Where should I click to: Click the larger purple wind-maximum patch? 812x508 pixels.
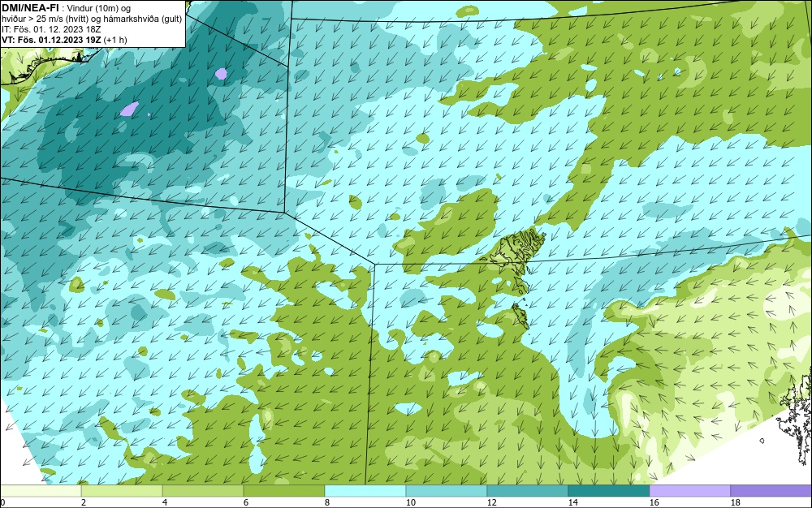pos(129,109)
